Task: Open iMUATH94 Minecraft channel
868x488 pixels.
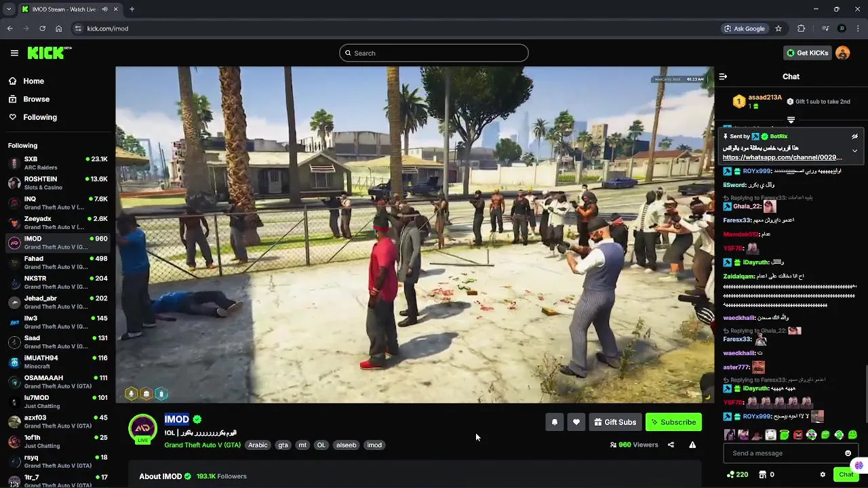Action: pyautogui.click(x=58, y=362)
